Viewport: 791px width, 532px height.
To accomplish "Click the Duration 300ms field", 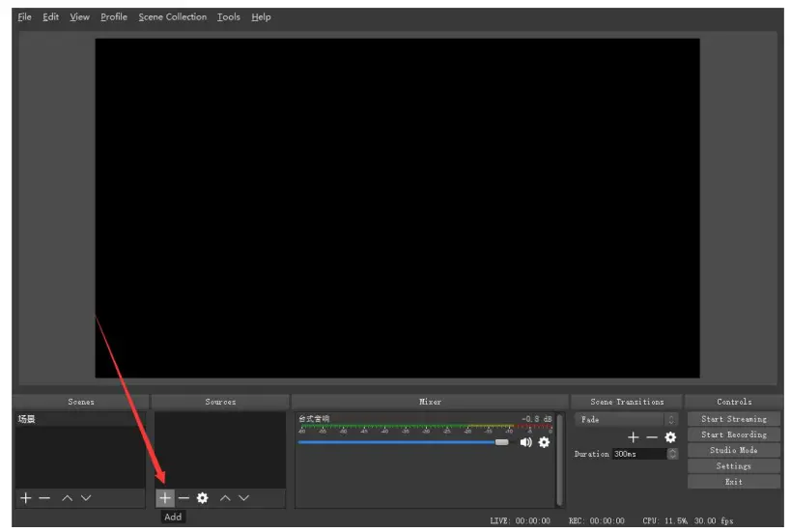I will [x=639, y=454].
